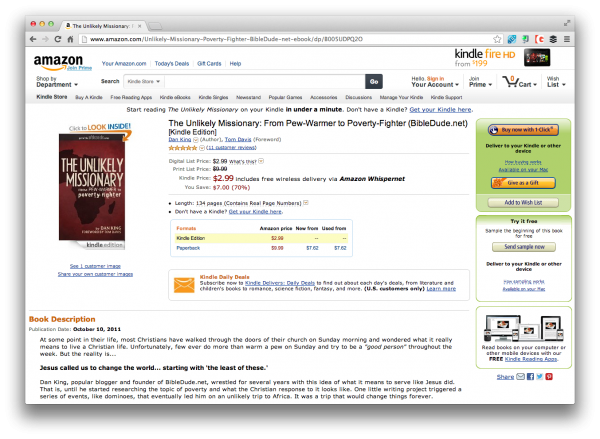The image size is (600, 439).
Task: Expand Shop by Department menu
Action: pyautogui.click(x=57, y=82)
